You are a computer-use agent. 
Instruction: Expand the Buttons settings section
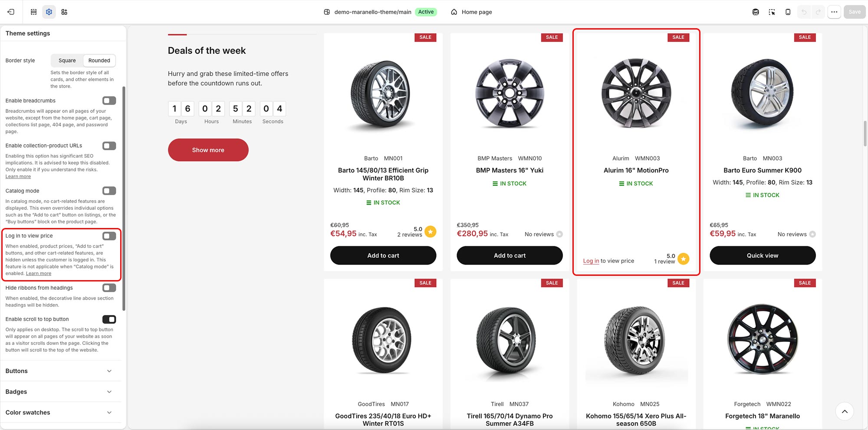60,371
